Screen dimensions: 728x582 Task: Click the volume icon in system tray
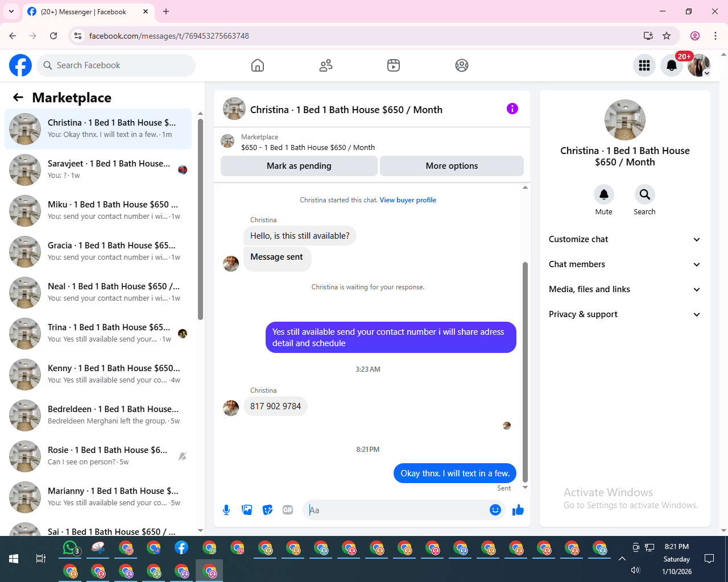point(636,571)
